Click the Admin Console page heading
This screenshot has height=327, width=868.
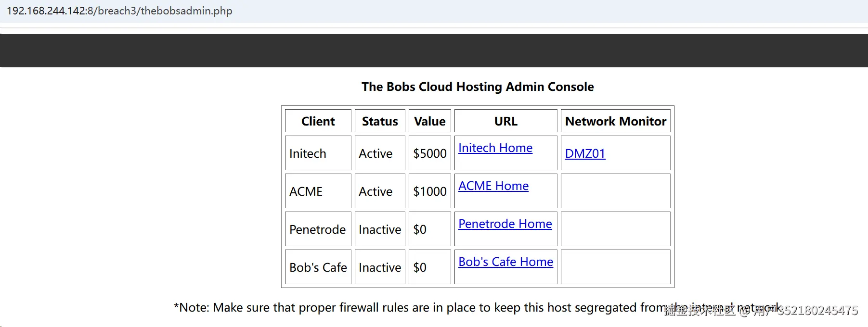click(x=478, y=87)
